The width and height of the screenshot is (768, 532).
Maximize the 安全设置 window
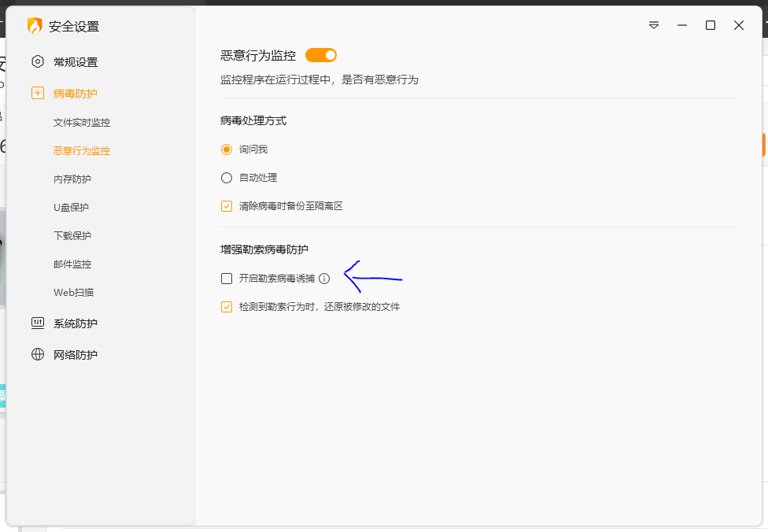point(711,25)
